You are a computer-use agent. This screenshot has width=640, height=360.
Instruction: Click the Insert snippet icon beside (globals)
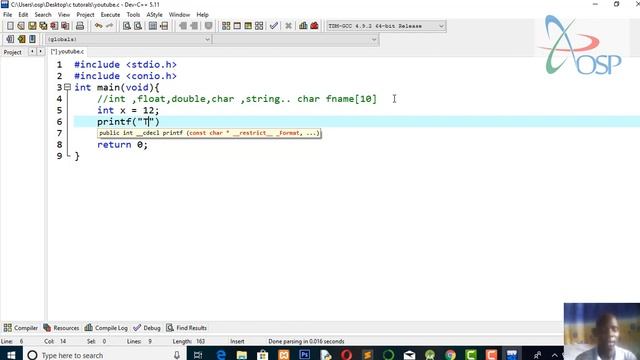[x=10, y=39]
